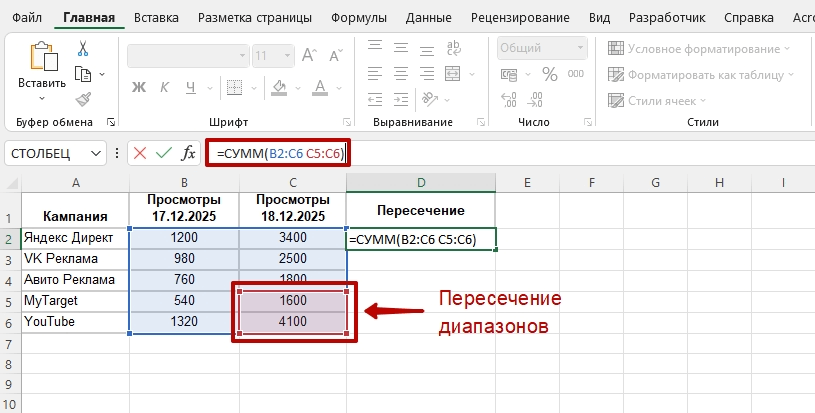Toggle wrap text icon
This screenshot has height=413, width=815.
point(454,48)
